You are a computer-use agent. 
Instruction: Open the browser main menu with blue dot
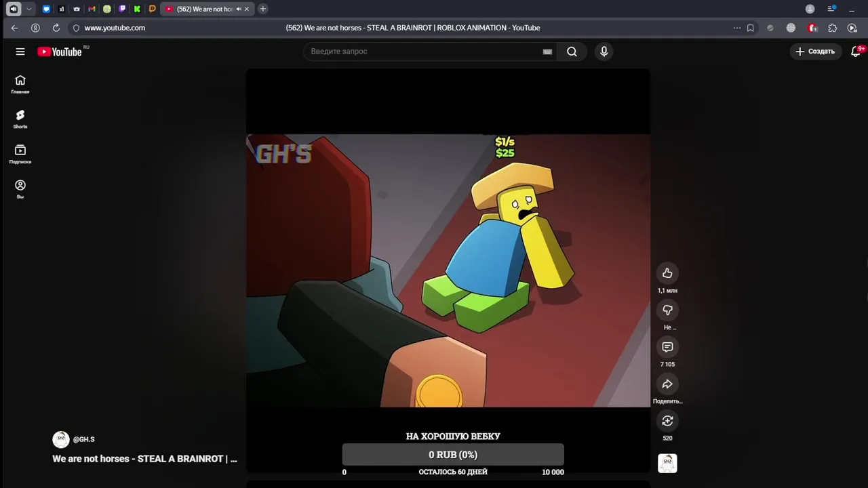831,9
